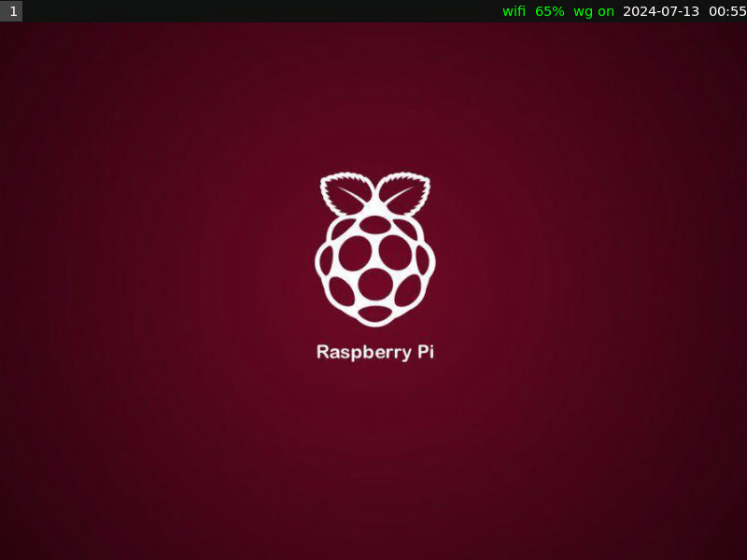The width and height of the screenshot is (747, 560).
Task: Click the wifi status label
Action: pos(514,11)
